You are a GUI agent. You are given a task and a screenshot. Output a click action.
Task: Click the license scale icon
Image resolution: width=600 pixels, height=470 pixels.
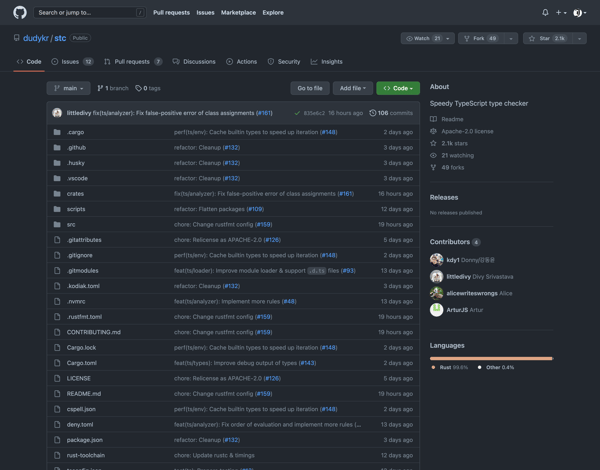[x=433, y=131]
